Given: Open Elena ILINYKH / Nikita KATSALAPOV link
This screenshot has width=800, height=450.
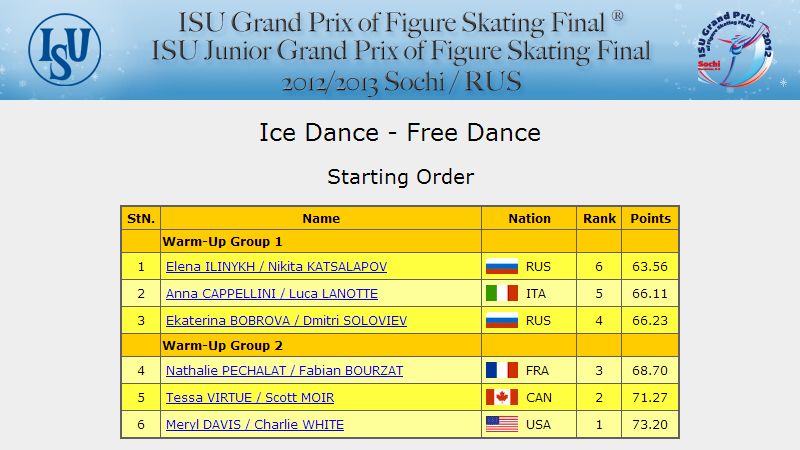Looking at the screenshot, I should pyautogui.click(x=277, y=267).
